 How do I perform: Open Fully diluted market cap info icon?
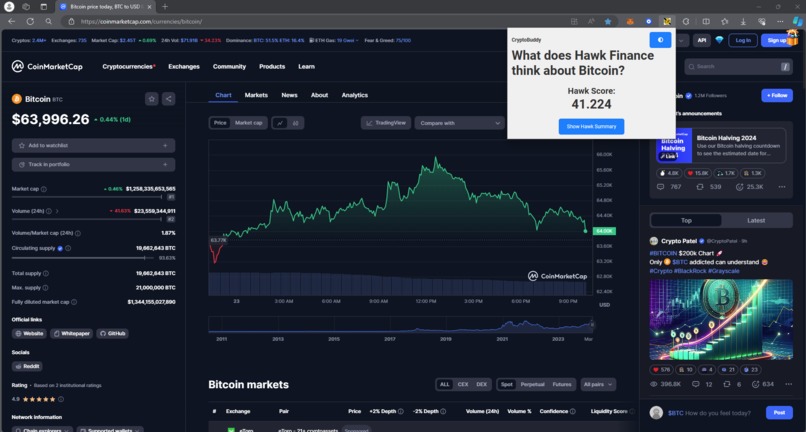(x=74, y=302)
